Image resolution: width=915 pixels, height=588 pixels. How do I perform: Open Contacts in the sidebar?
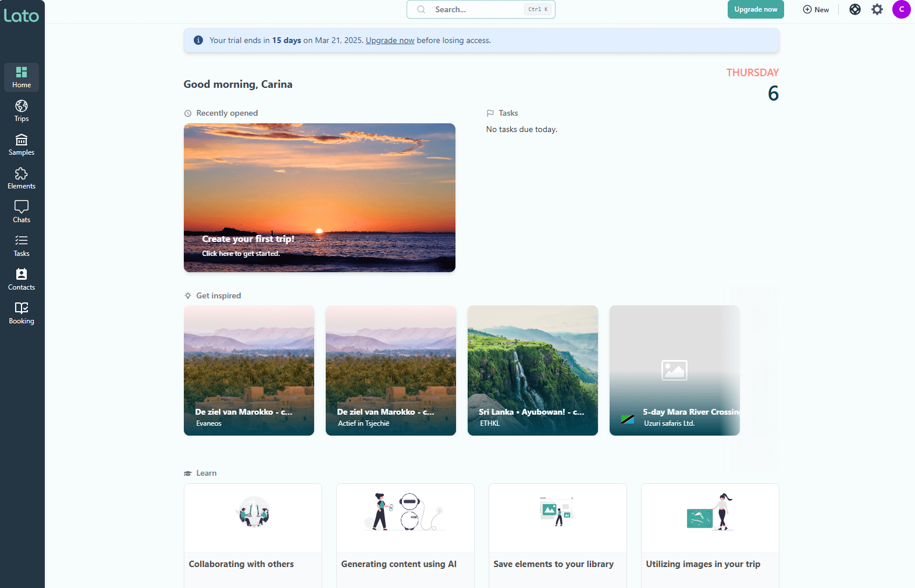point(22,279)
